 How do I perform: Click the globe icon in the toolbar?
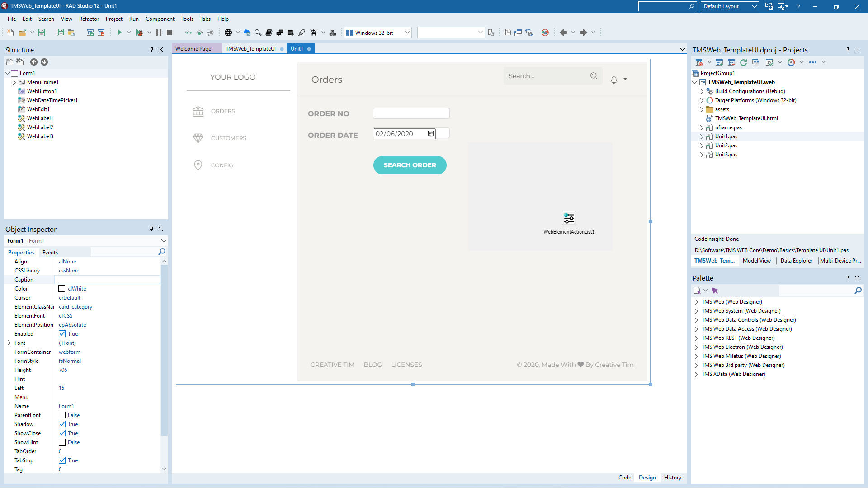pos(228,33)
